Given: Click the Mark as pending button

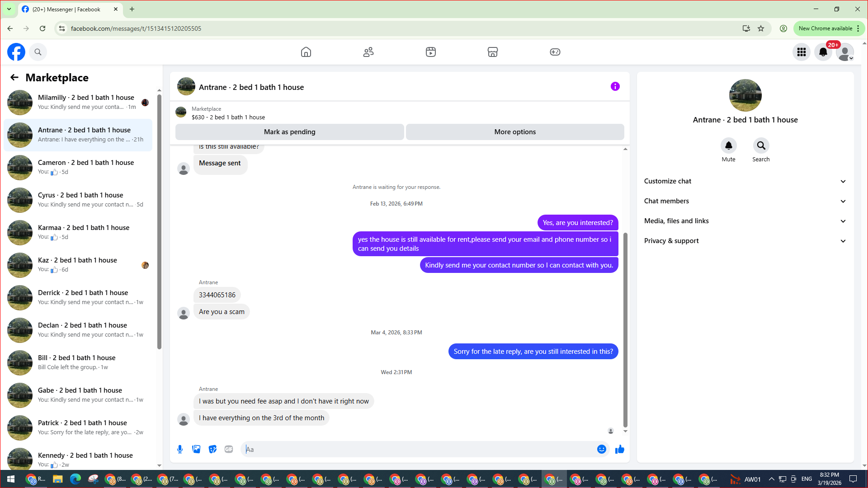Looking at the screenshot, I should (289, 132).
